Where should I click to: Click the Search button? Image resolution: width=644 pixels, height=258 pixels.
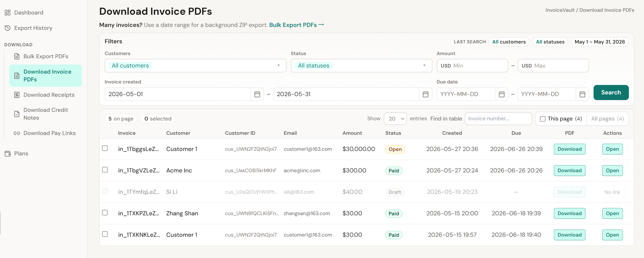pos(611,93)
